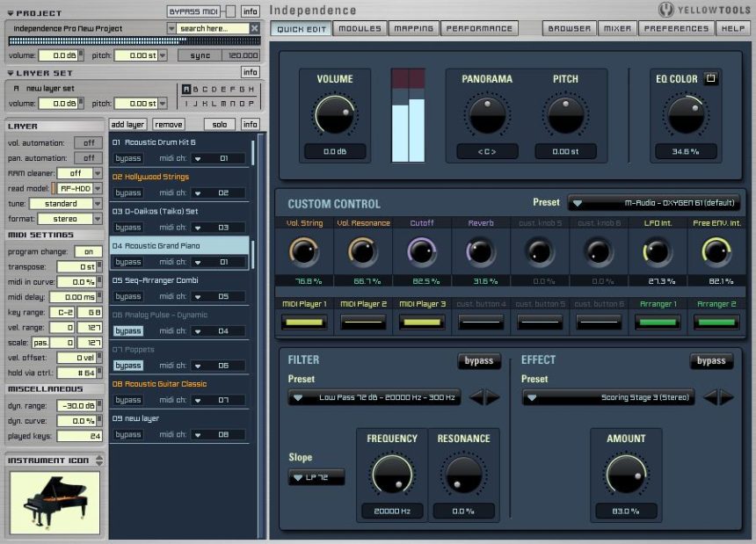Click the add layer button
Viewport: 756px width, 544px height.
[x=128, y=125]
